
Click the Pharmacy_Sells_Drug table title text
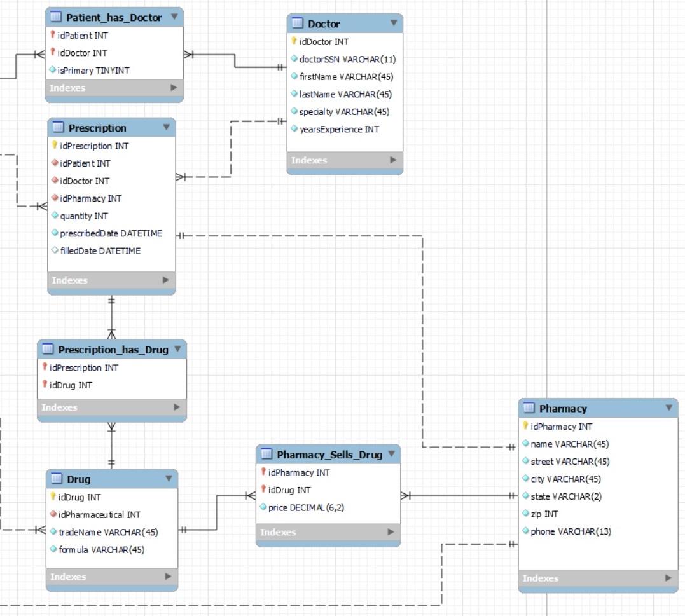(329, 455)
